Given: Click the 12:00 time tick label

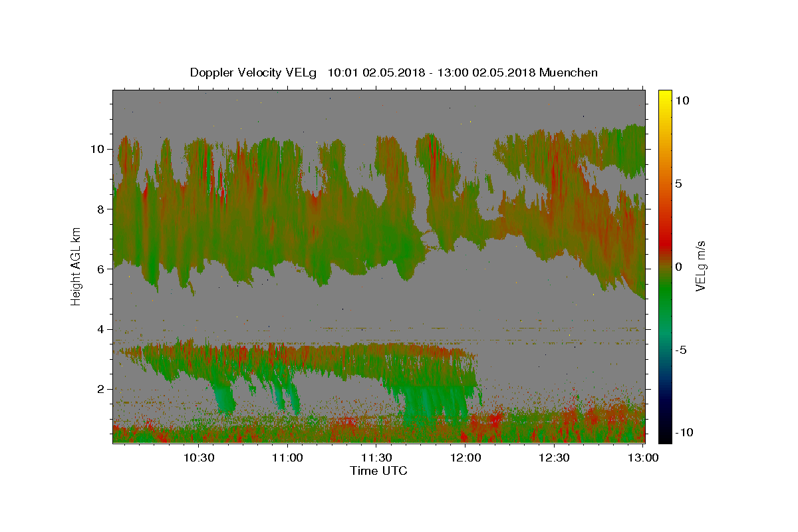Looking at the screenshot, I should click(x=465, y=458).
